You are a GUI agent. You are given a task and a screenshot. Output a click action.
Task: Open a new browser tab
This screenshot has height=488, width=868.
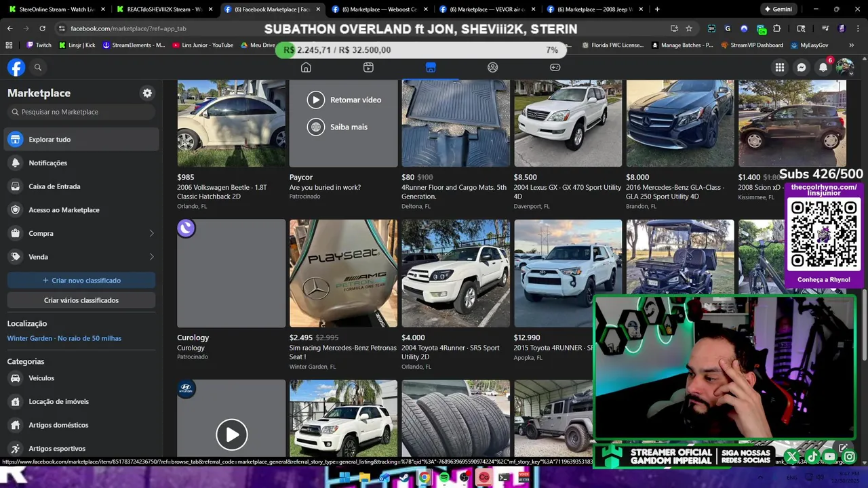[x=657, y=9]
